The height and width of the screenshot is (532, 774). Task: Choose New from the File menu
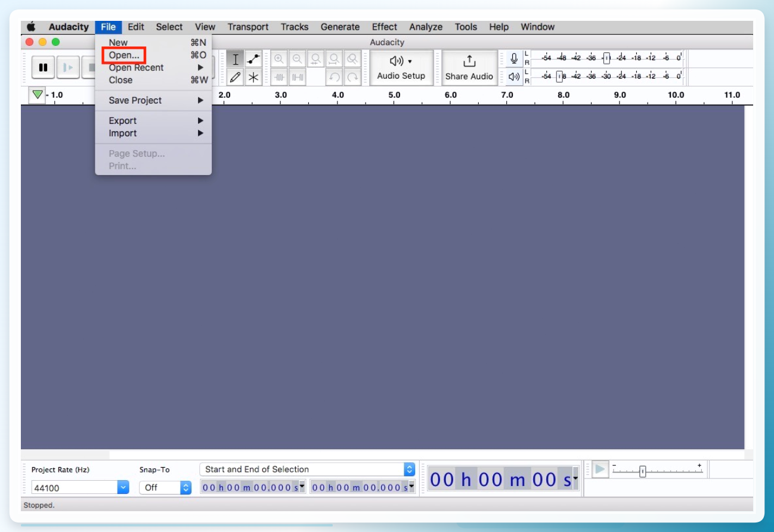pyautogui.click(x=153, y=42)
